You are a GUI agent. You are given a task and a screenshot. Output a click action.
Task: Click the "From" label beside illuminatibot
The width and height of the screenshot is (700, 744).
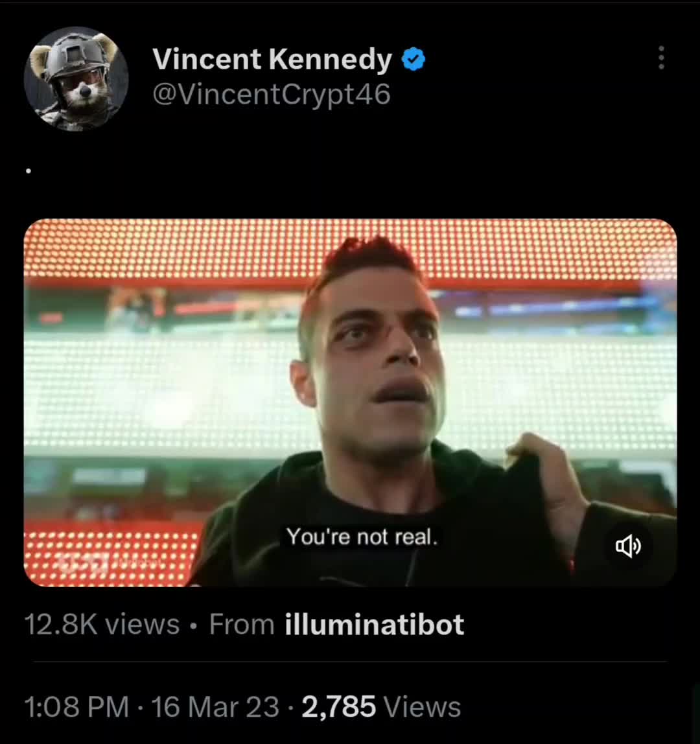(242, 625)
